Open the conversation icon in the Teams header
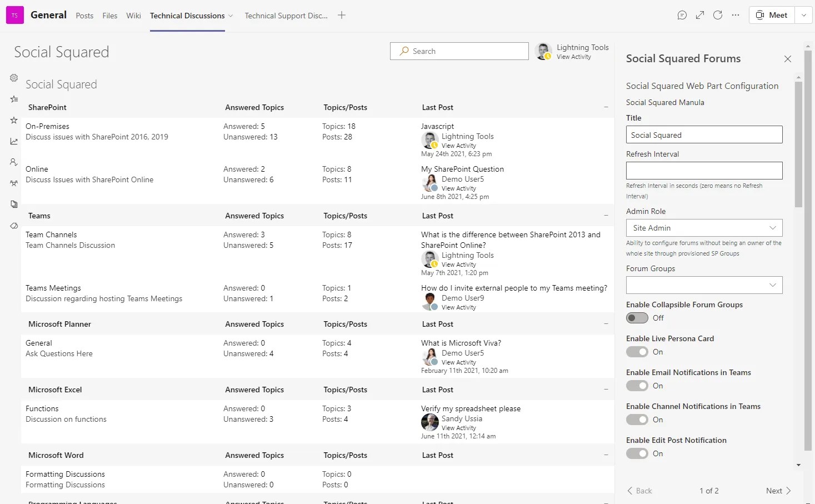The width and height of the screenshot is (815, 504). pyautogui.click(x=682, y=15)
